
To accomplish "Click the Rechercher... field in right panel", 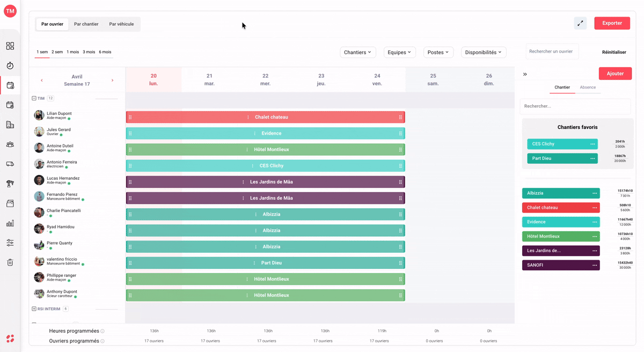I will tap(575, 106).
